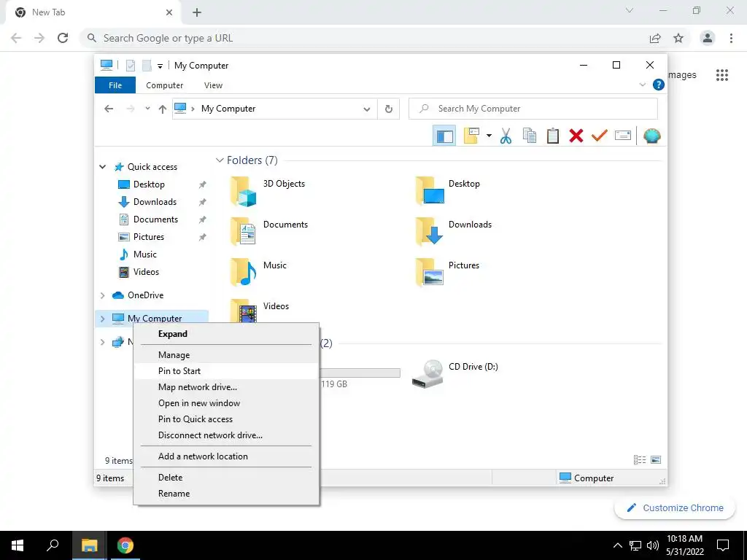The width and height of the screenshot is (747, 560).
Task: Click the quick access new folder icon
Action: pyautogui.click(x=147, y=66)
